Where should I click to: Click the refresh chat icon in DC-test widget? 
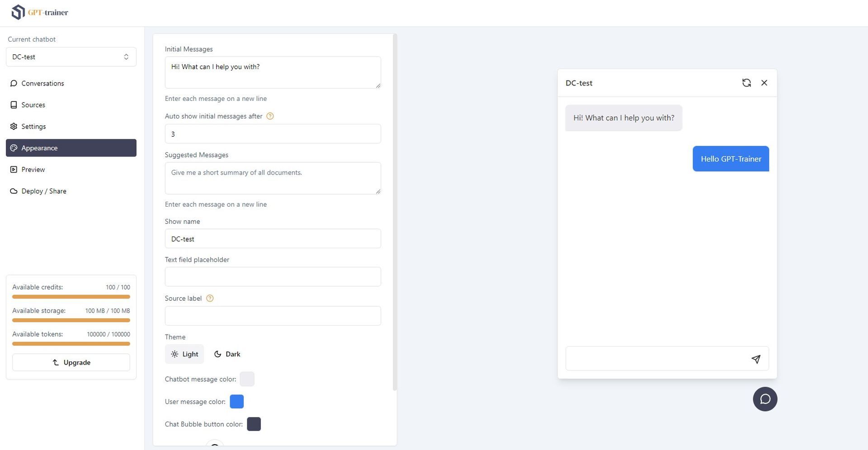[x=746, y=83]
